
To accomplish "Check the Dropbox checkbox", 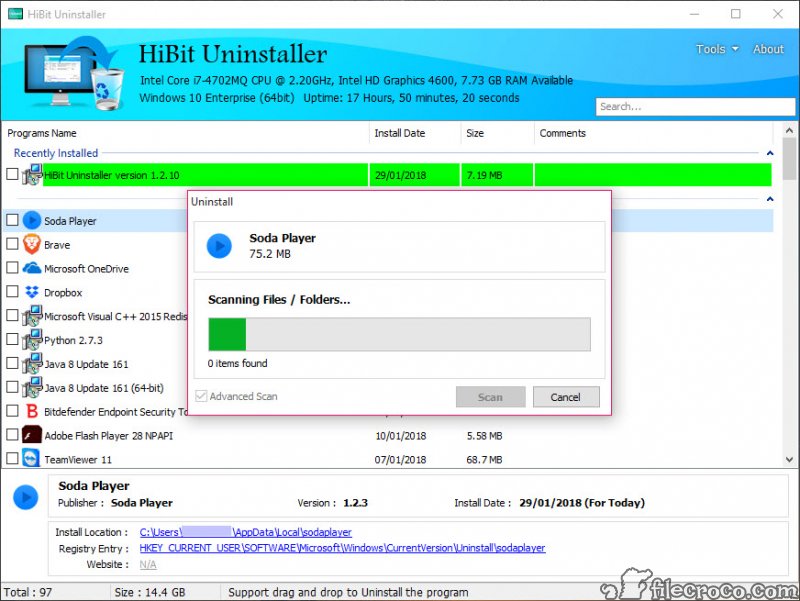I will tap(12, 291).
